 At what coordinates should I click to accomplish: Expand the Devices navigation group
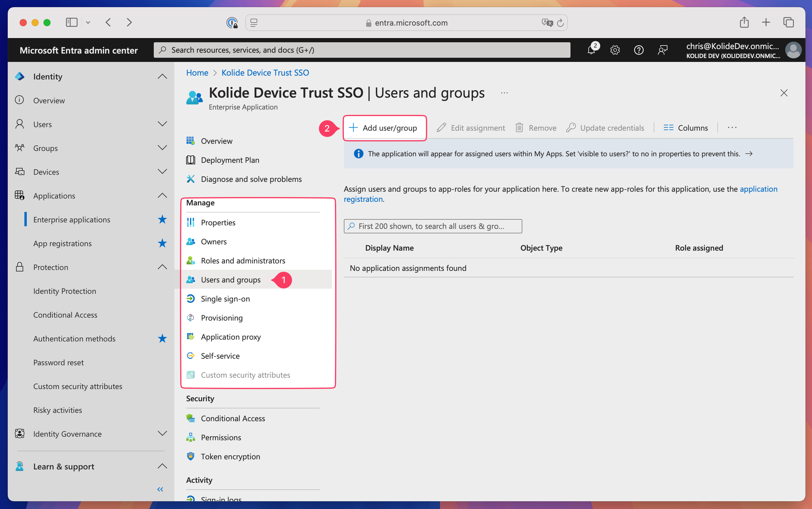162,172
